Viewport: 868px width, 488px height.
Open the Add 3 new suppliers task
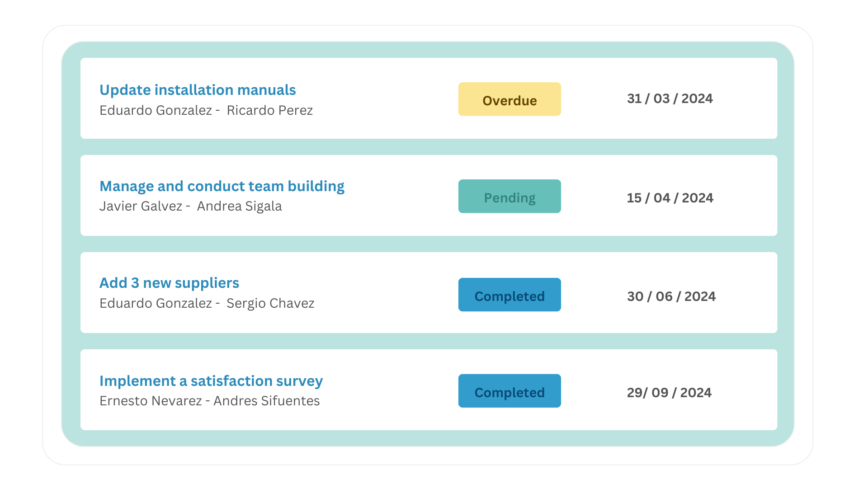tap(169, 283)
